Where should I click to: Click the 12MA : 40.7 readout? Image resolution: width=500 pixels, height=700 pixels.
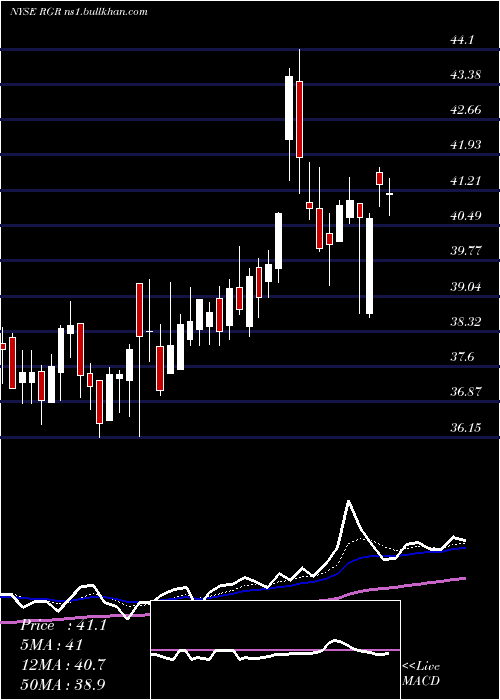click(x=62, y=665)
